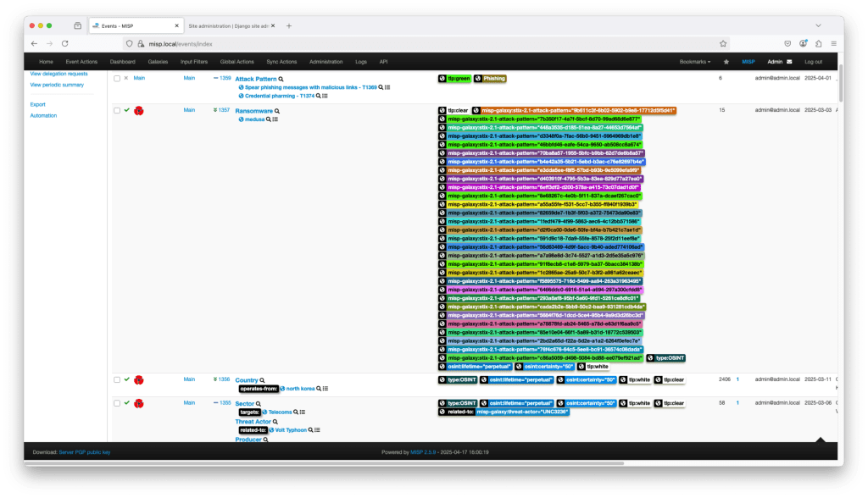The width and height of the screenshot is (868, 498).
Task: Click the browser reload page icon
Action: 66,43
